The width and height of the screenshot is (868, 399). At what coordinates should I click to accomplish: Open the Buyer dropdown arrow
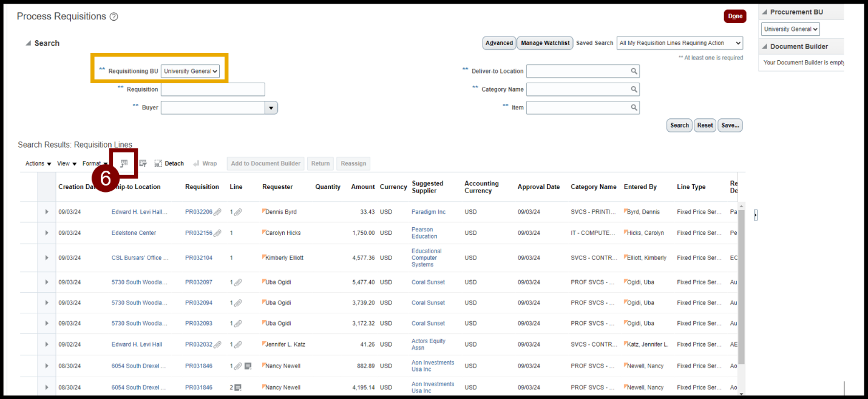pyautogui.click(x=271, y=108)
